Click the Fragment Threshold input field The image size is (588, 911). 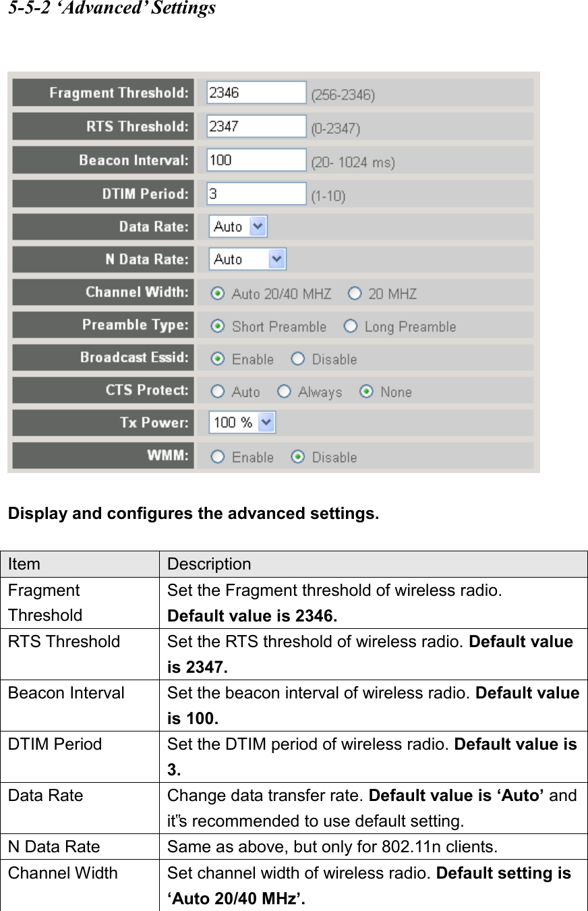[256, 92]
